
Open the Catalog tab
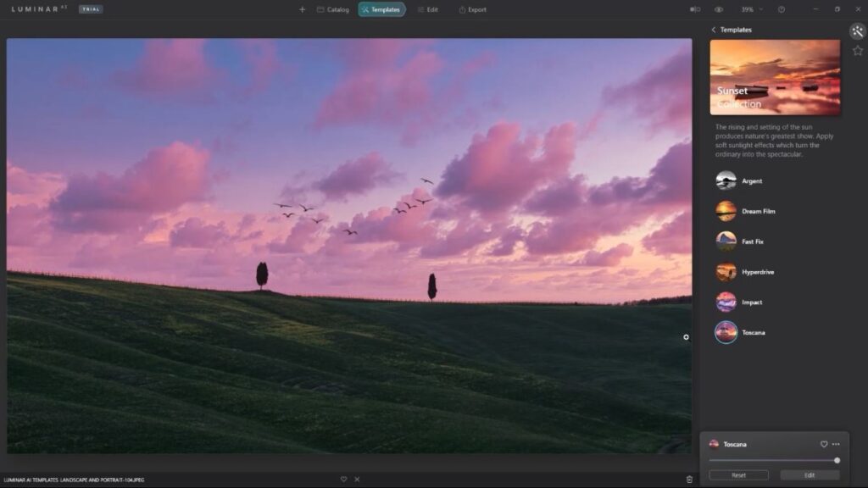[x=332, y=9]
